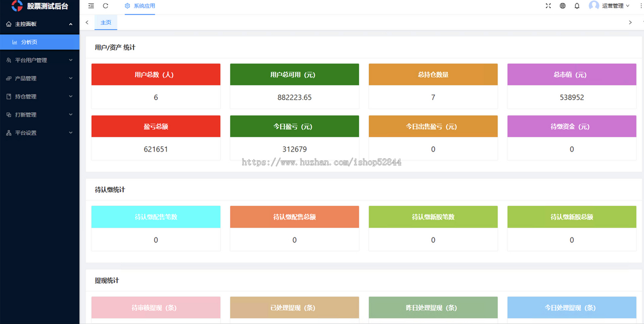Click the value 621651
This screenshot has width=644, height=324.
tap(156, 149)
